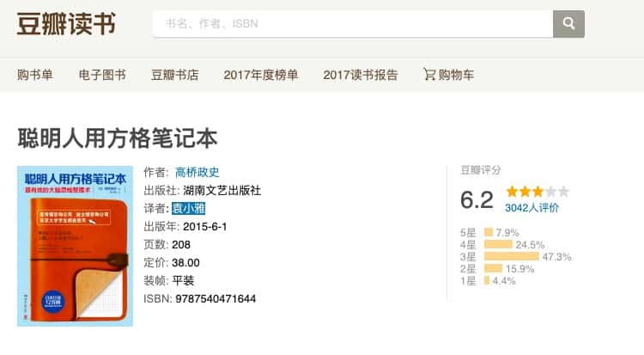This screenshot has height=355, width=644.
Task: Click the 豆瓣评分 heading
Action: click(x=481, y=170)
